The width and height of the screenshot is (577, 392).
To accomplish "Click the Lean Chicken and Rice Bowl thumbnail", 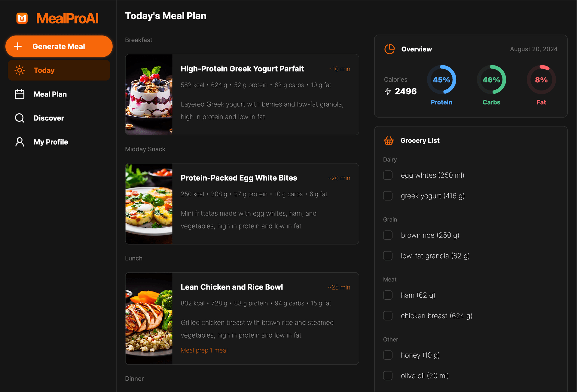I will [x=149, y=319].
